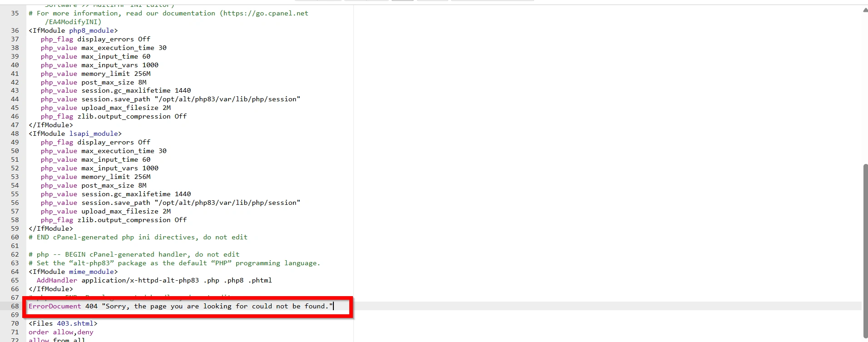Image resolution: width=868 pixels, height=342 pixels.
Task: Click 'zlib.output_compression Off' on line 58
Action: pyautogui.click(x=132, y=220)
